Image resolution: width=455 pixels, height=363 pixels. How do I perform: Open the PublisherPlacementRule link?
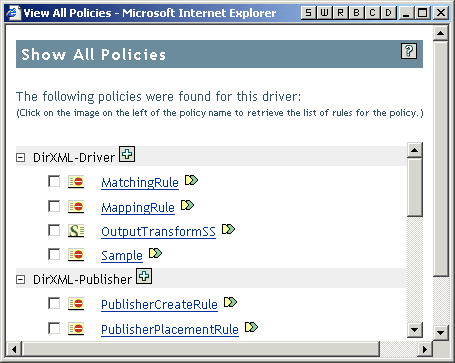(170, 329)
